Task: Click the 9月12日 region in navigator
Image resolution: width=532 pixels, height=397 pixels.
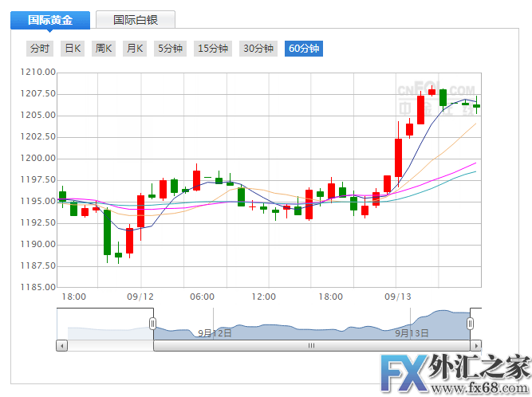Action: click(x=215, y=332)
